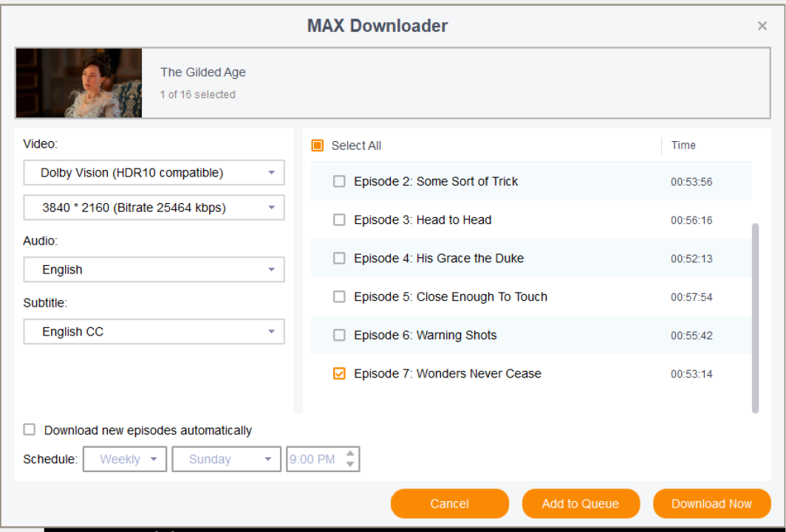
Task: Click Episode 5: Close Enough To Touch title
Action: tap(451, 296)
